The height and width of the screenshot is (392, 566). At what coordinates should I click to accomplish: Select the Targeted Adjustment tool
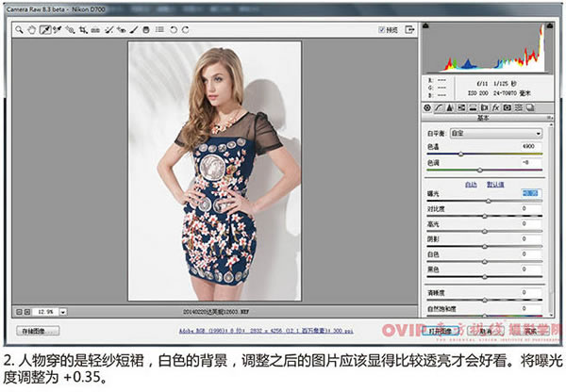70,29
